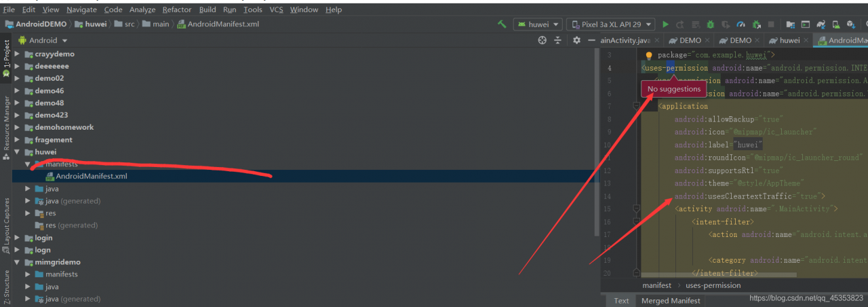The width and height of the screenshot is (868, 307).
Task: Click the Make Project hammer icon
Action: pyautogui.click(x=502, y=24)
